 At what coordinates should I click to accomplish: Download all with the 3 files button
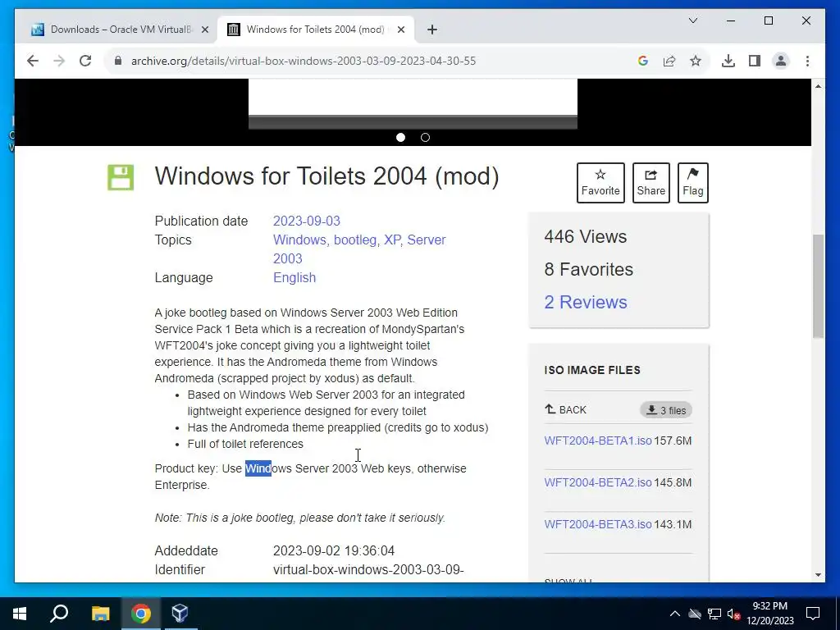pos(666,410)
